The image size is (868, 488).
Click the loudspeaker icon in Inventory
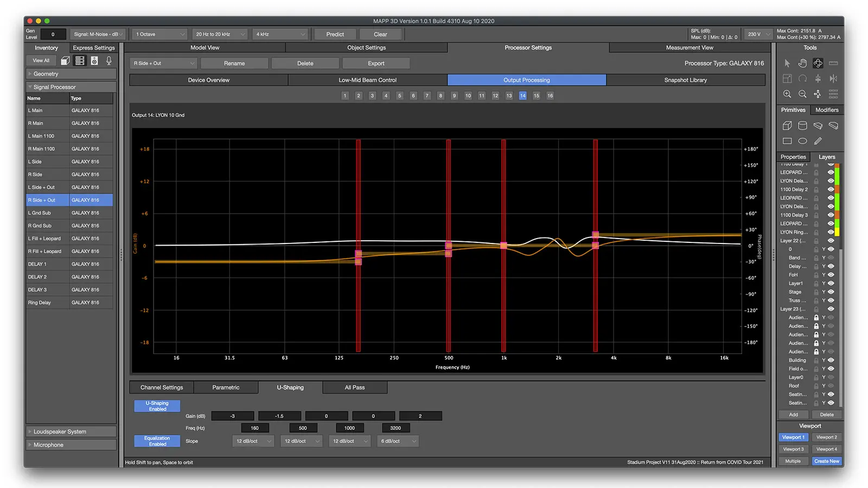coord(94,61)
